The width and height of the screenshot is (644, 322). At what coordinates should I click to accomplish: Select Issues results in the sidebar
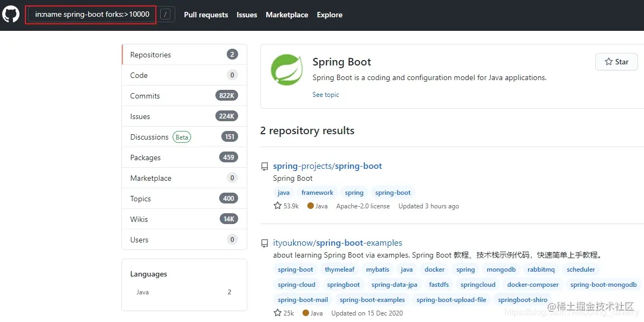(185, 116)
